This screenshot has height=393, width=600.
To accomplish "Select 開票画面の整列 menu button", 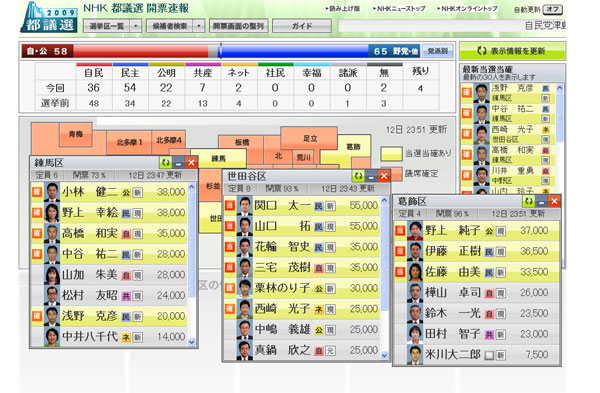I will [239, 26].
